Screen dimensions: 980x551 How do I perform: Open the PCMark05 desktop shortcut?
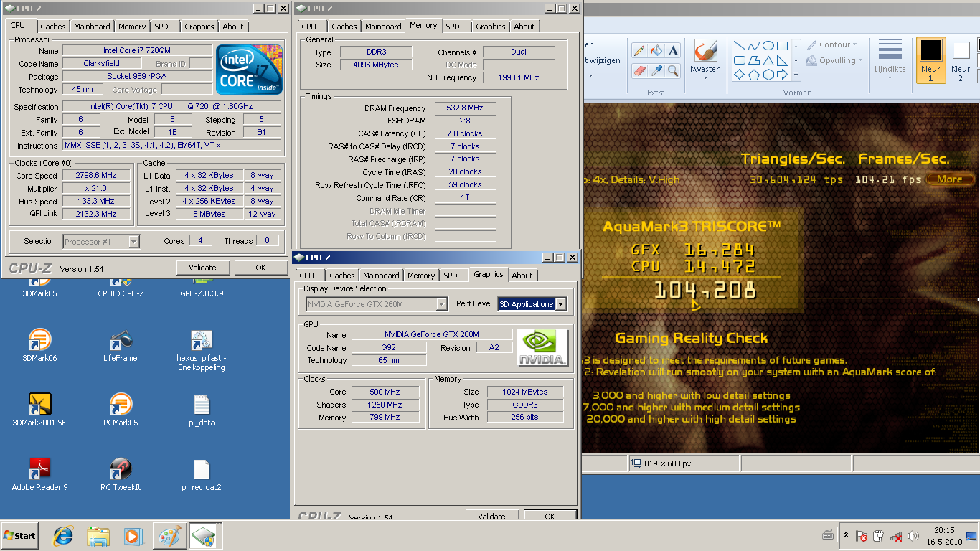[x=120, y=410]
